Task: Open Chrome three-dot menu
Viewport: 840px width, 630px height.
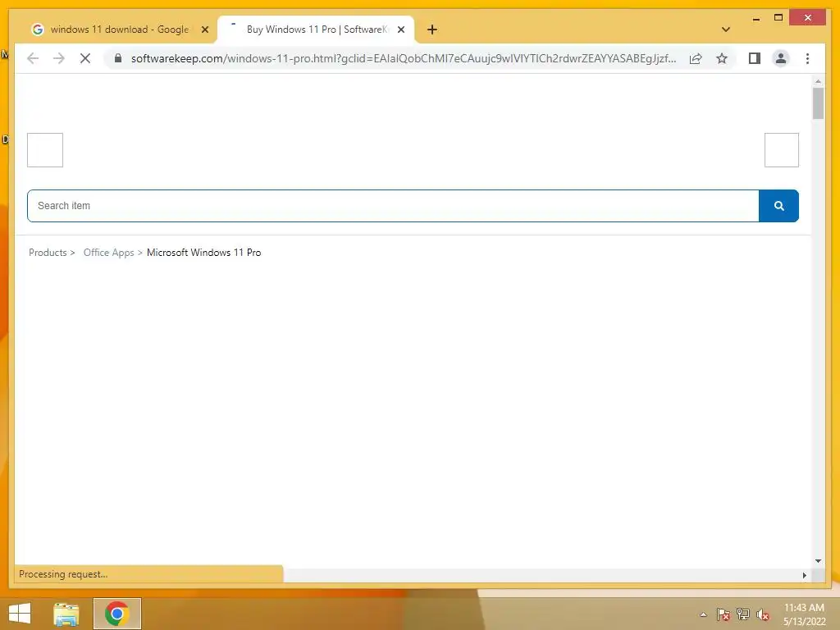Action: (807, 58)
